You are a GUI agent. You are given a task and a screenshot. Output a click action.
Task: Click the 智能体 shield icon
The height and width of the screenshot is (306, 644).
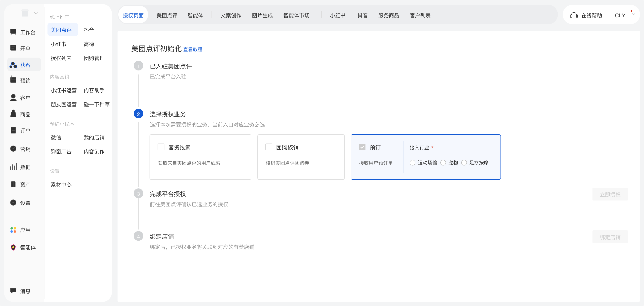pos(13,247)
